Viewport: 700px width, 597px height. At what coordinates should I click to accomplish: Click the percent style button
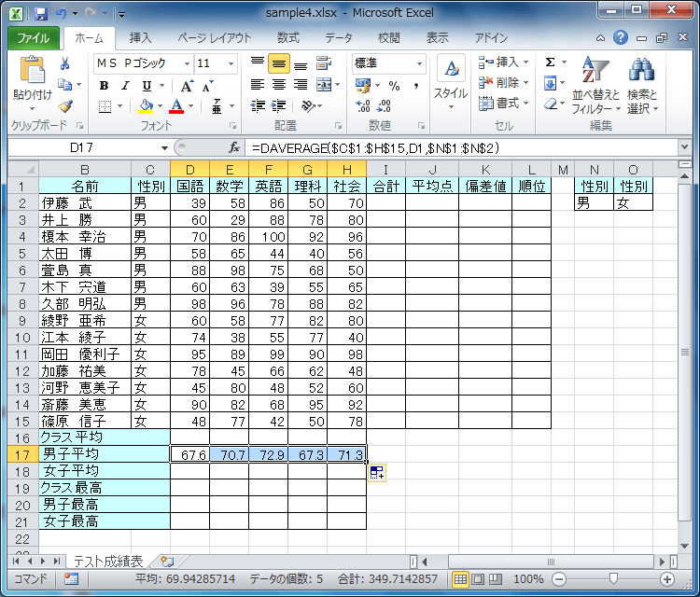point(394,85)
